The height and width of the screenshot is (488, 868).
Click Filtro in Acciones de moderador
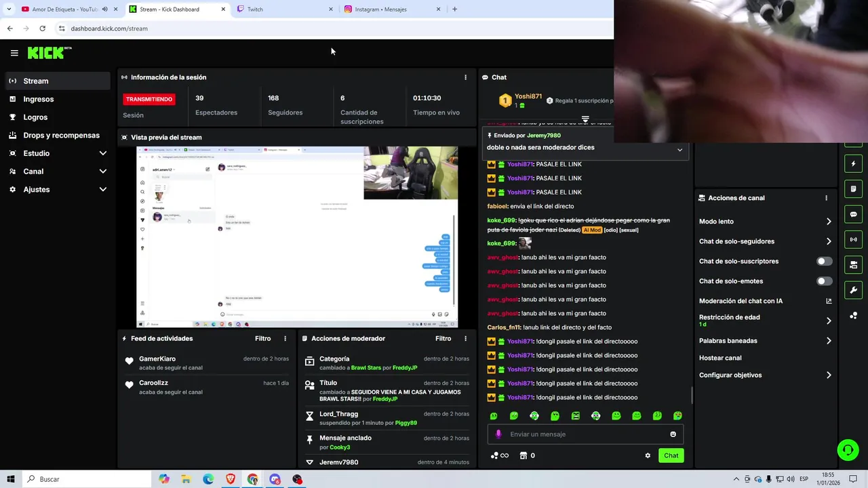[443, 338]
